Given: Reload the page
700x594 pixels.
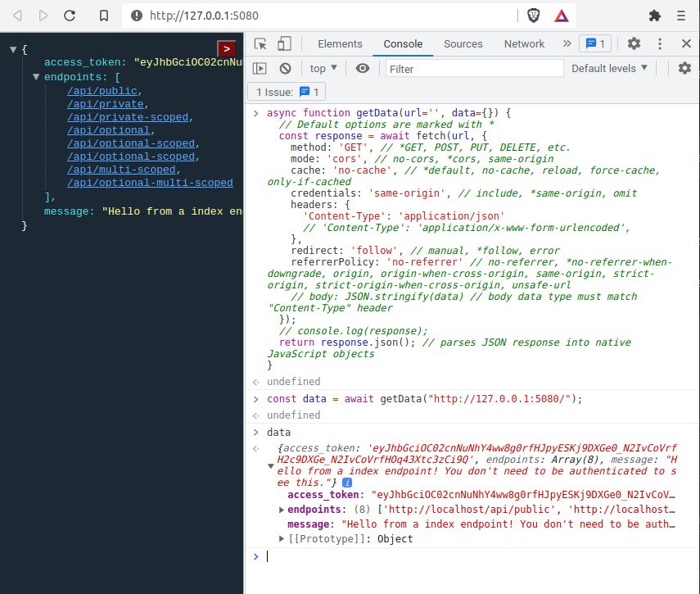Looking at the screenshot, I should tap(70, 16).
